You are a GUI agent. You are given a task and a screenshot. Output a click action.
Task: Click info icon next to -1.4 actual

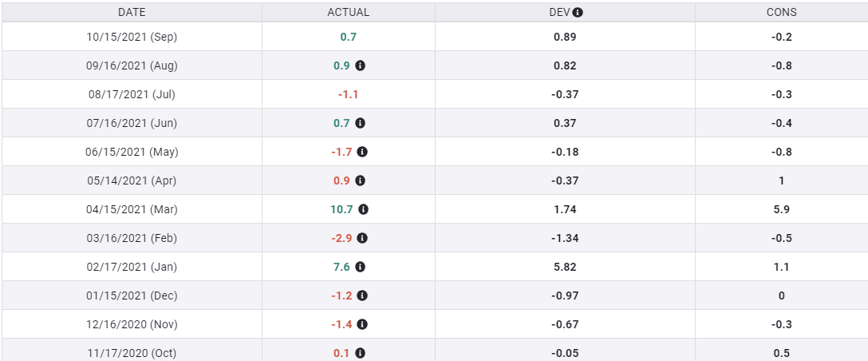click(x=362, y=324)
